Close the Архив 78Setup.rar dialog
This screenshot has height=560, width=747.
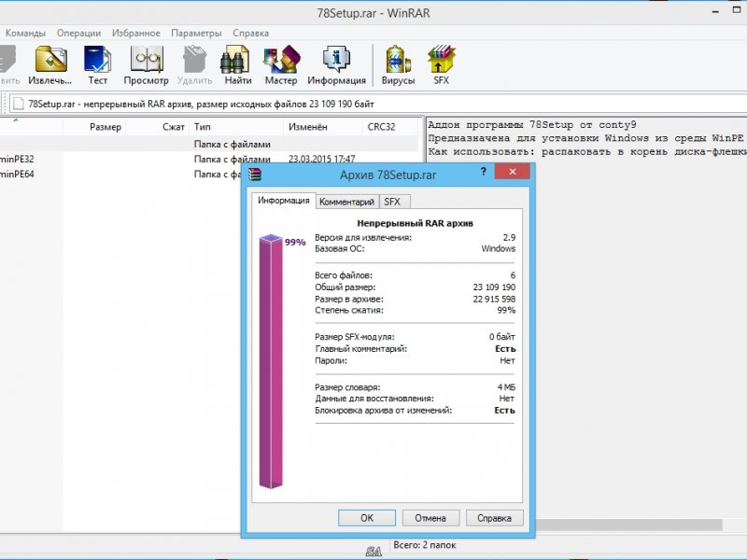point(512,172)
